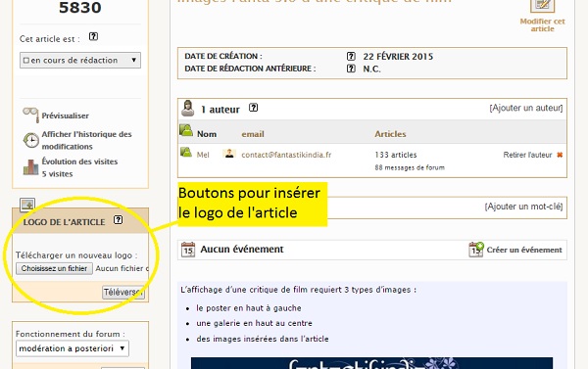Screen dimensions: 588x369
Task: Click the Modifier cet article pencil icon
Action: pyautogui.click(x=542, y=5)
